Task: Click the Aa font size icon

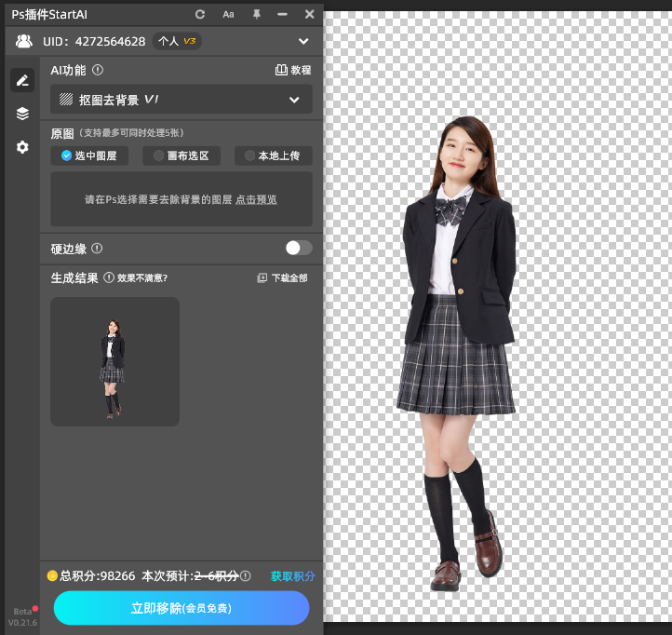Action: tap(228, 14)
